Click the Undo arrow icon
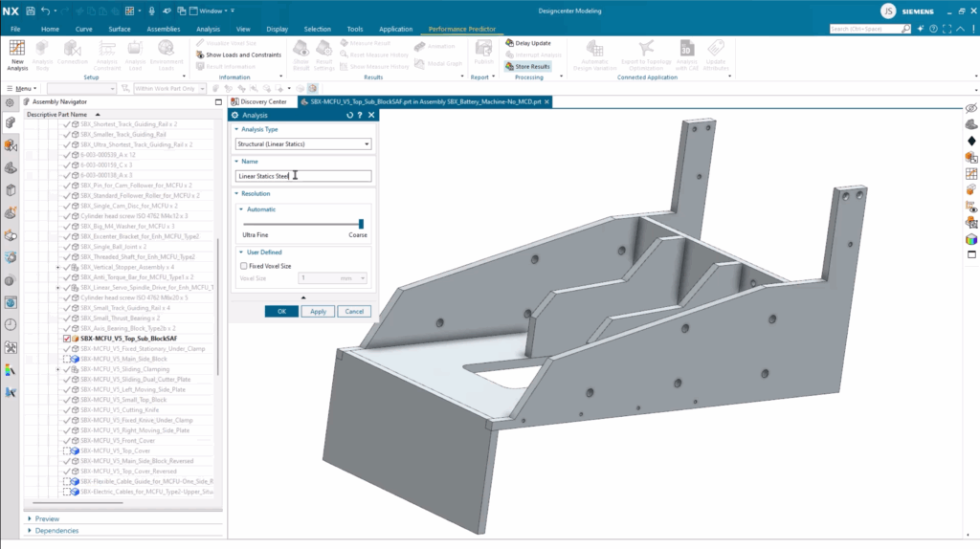 pos(46,11)
